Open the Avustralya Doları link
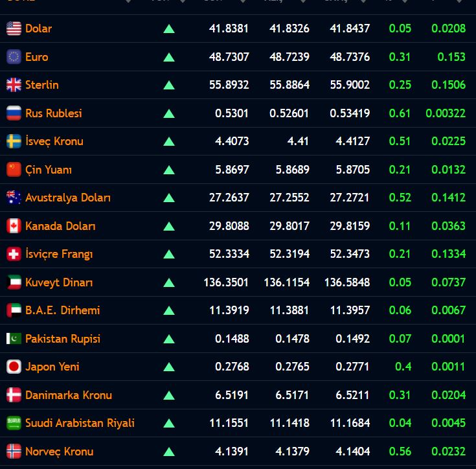 tap(68, 198)
